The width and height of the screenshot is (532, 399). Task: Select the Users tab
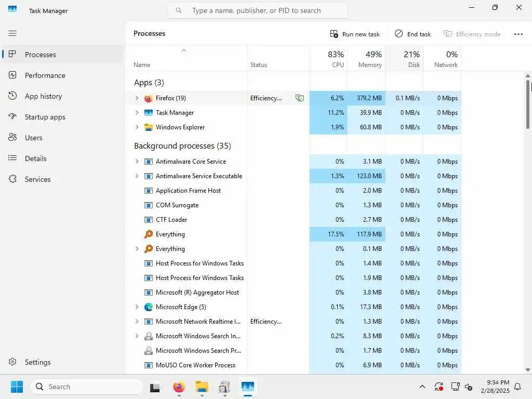pyautogui.click(x=62, y=137)
